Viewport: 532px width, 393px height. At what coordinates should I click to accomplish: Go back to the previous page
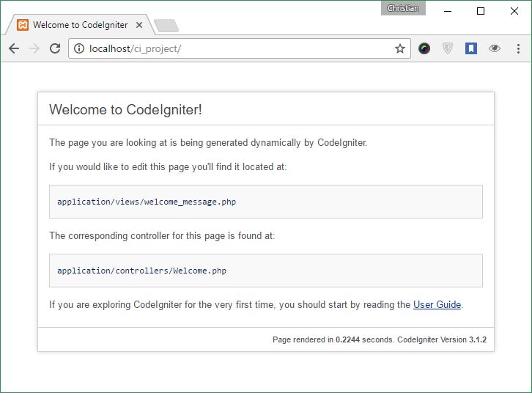point(14,48)
